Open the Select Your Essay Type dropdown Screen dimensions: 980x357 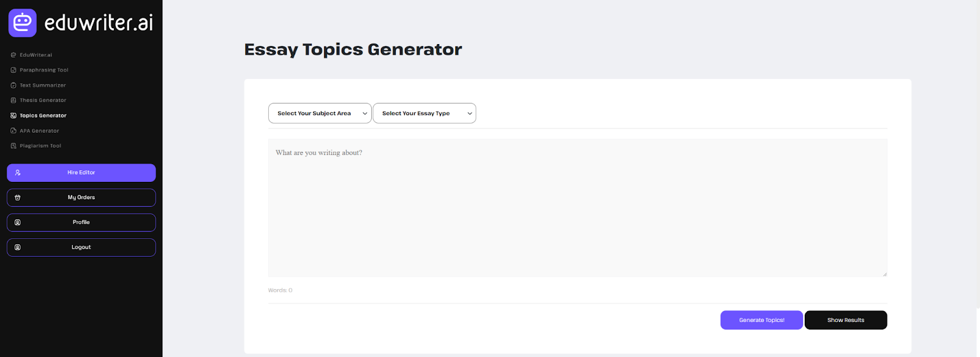click(x=424, y=113)
